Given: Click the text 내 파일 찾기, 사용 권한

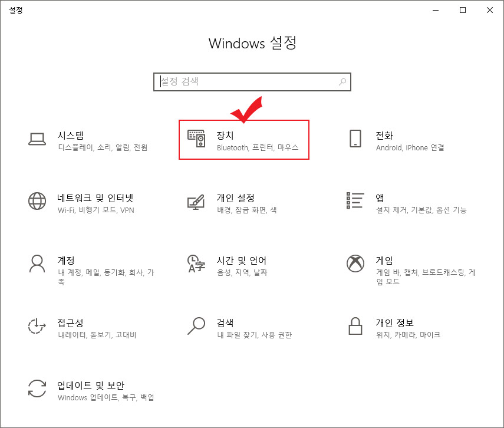Looking at the screenshot, I should (x=254, y=335).
